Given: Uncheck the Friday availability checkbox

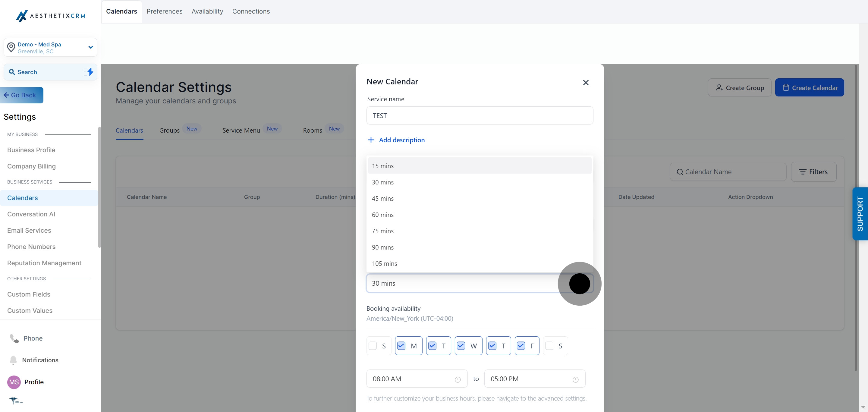Looking at the screenshot, I should click(x=520, y=346).
